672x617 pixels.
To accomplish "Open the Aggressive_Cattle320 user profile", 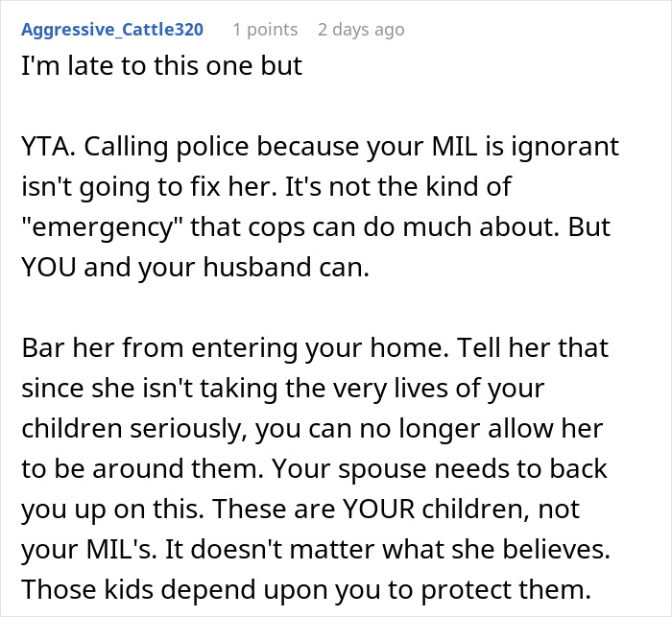I will (111, 30).
